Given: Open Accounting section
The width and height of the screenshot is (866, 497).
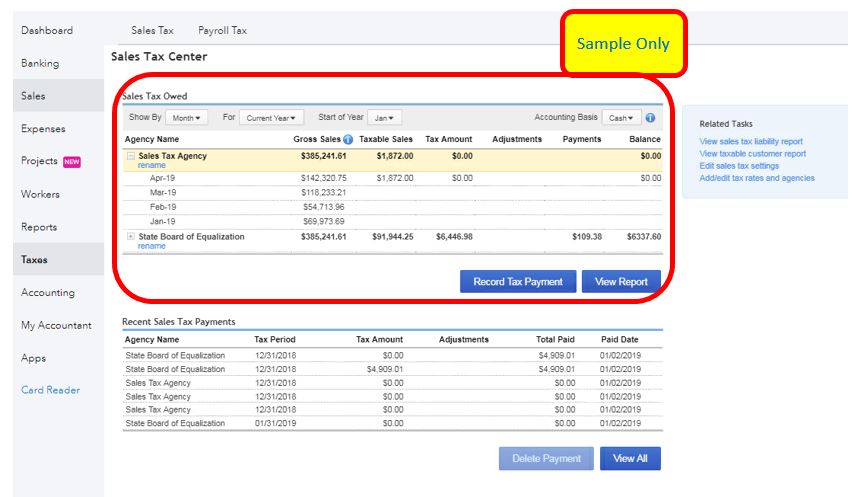Looking at the screenshot, I should click(x=47, y=292).
